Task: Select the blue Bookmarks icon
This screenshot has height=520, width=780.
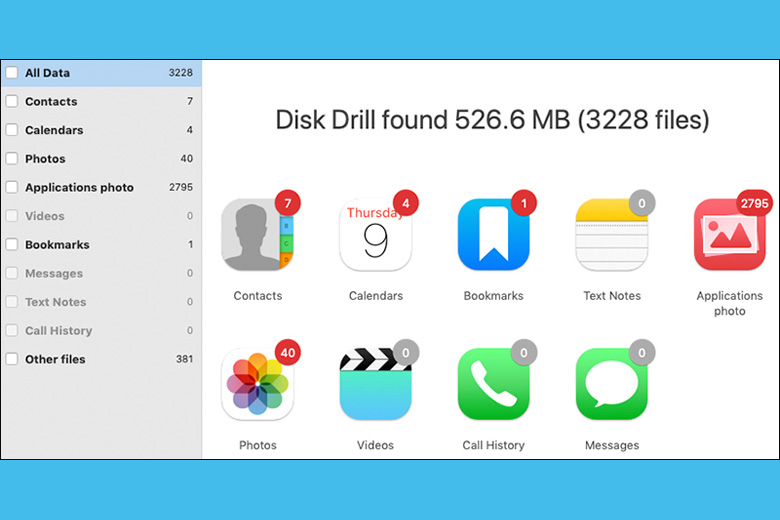Action: pyautogui.click(x=493, y=235)
